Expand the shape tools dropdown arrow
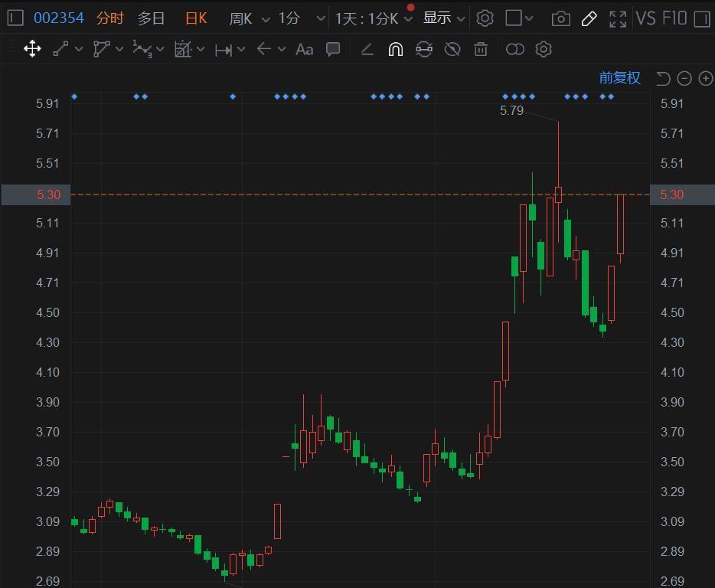The height and width of the screenshot is (588, 715). click(x=119, y=49)
